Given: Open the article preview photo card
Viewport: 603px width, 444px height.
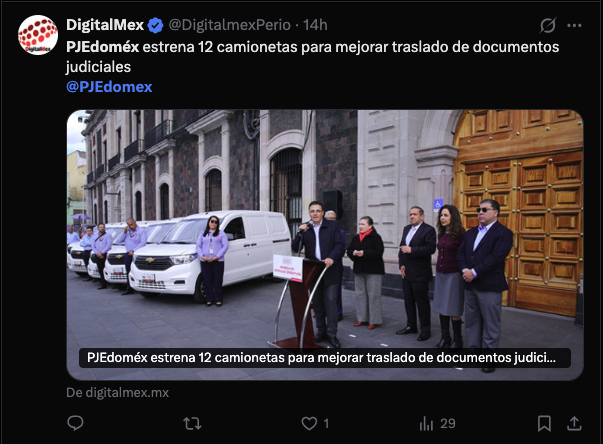Looking at the screenshot, I should tap(325, 245).
